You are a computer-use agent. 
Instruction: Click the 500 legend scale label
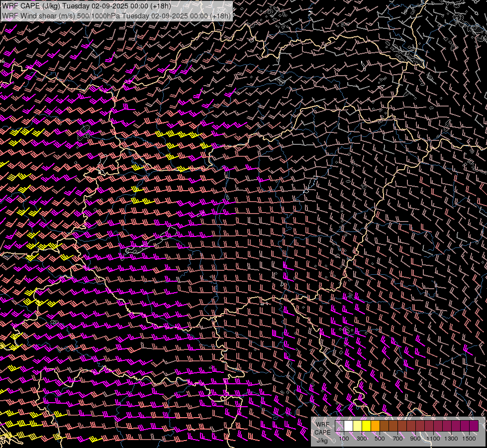coord(380,439)
